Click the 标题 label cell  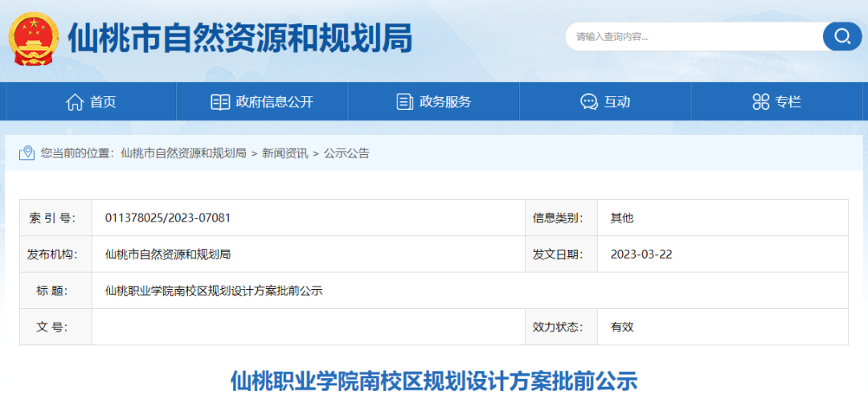56,291
